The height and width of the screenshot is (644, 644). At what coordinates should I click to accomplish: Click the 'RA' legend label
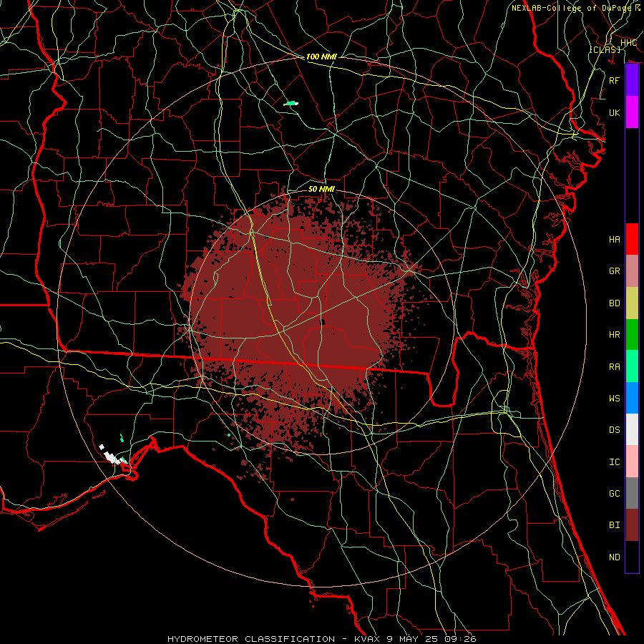click(615, 367)
